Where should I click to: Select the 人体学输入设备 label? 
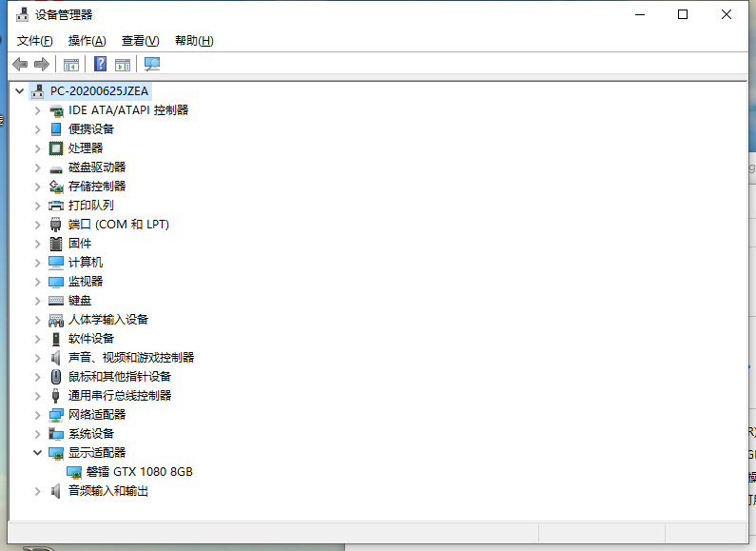point(108,320)
